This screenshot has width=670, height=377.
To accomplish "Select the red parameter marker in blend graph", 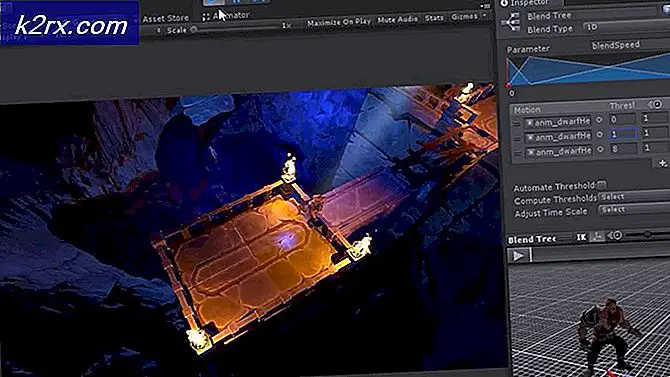I will [x=508, y=85].
